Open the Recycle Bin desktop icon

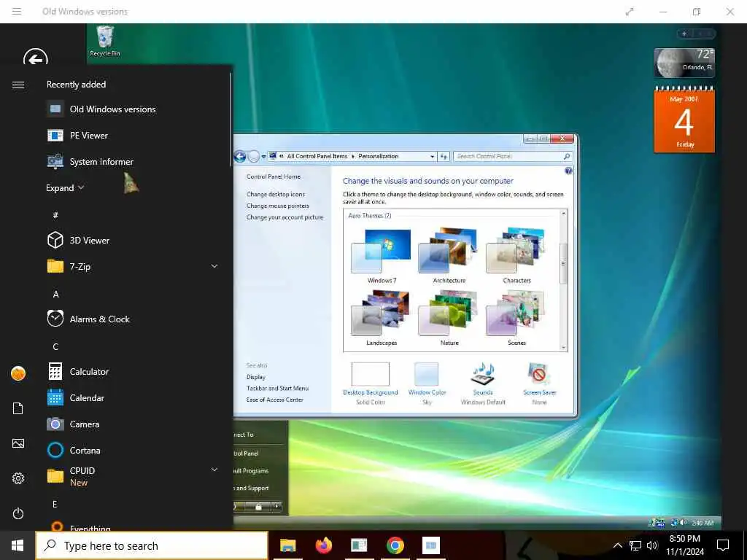pyautogui.click(x=105, y=41)
